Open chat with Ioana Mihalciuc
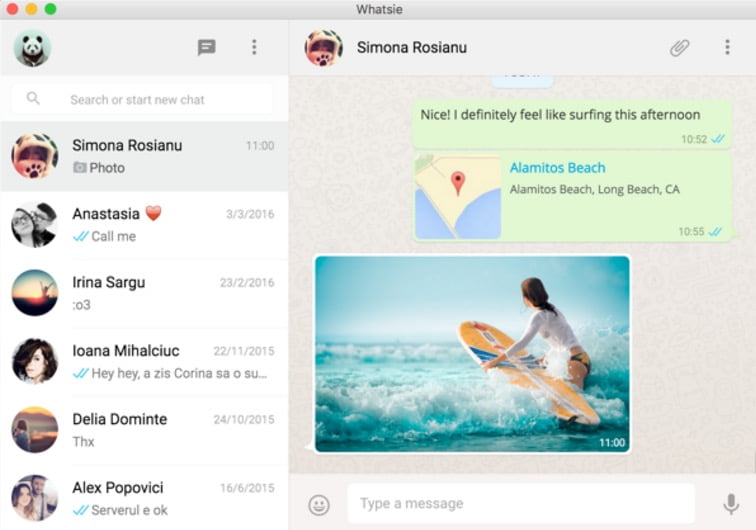 pyautogui.click(x=144, y=361)
